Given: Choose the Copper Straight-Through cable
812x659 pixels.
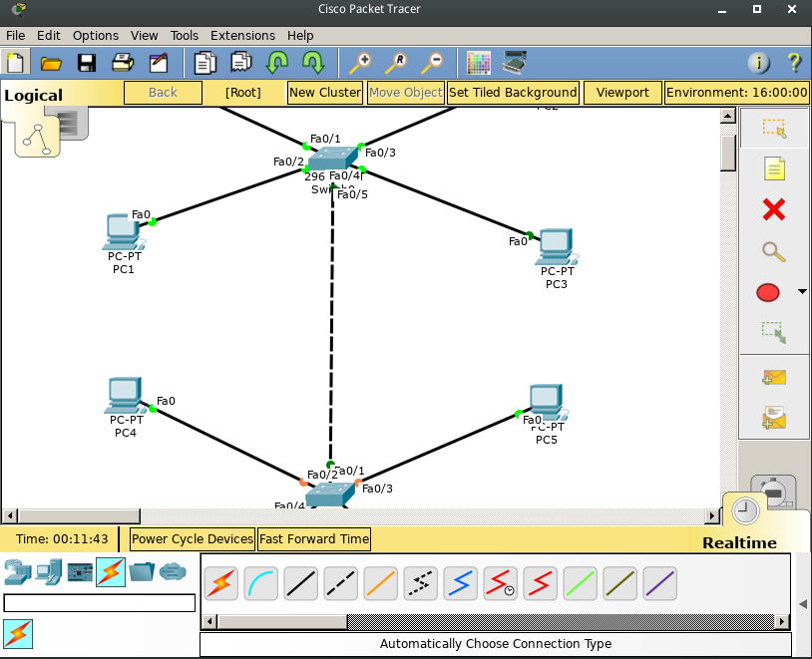Looking at the screenshot, I should coord(300,583).
